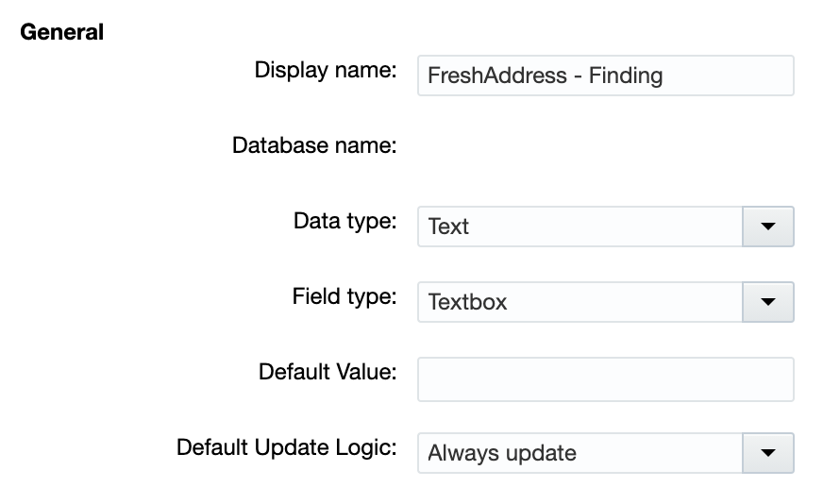Click the "Display name:" label
Screen dimensions: 840x504
tap(326, 70)
